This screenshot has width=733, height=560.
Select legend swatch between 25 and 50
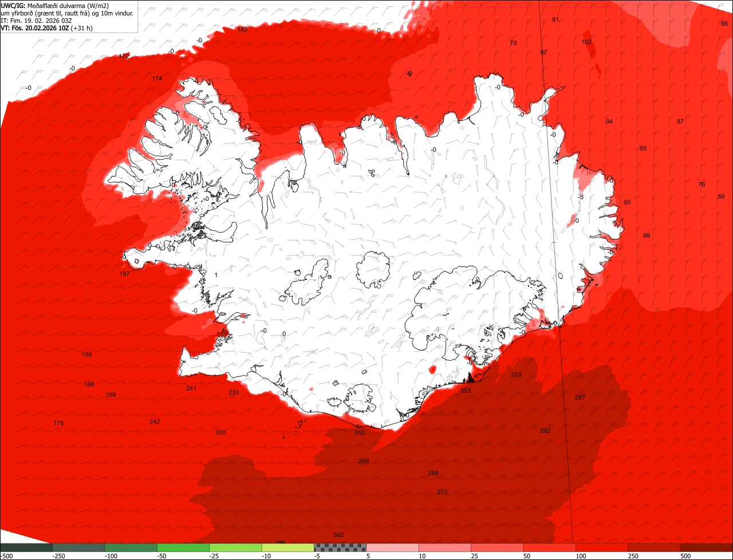tap(497, 547)
